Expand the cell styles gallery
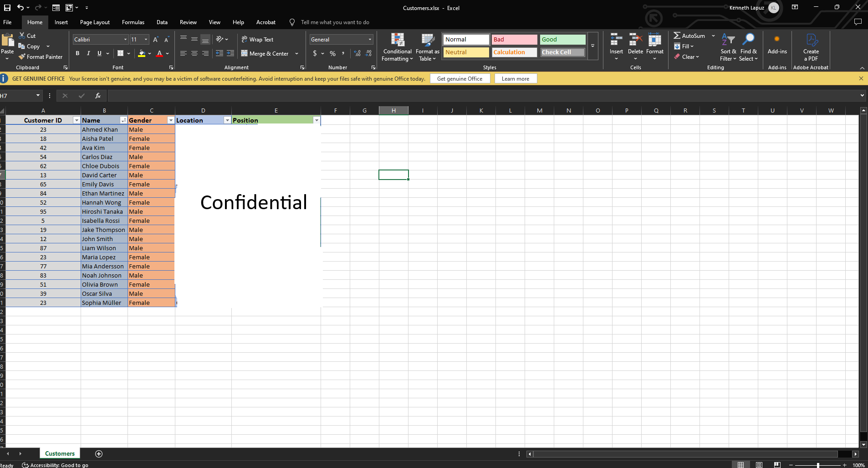868x468 pixels. [x=592, y=46]
